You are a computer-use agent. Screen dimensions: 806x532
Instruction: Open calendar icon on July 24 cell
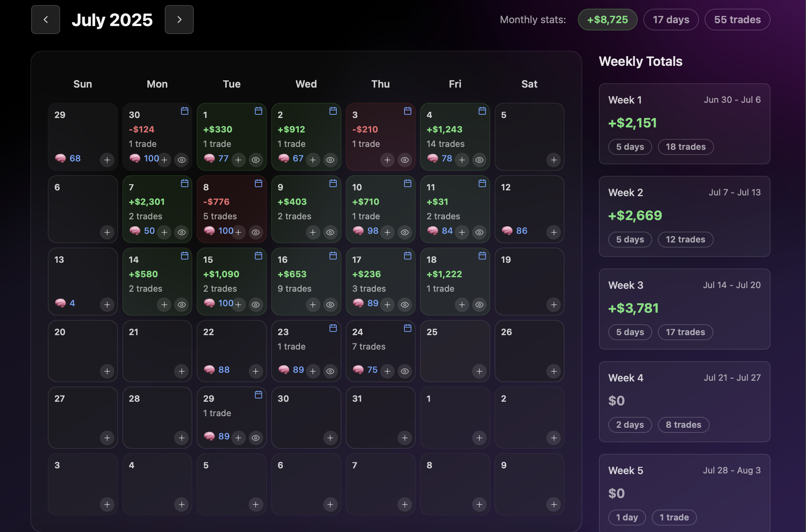click(408, 328)
